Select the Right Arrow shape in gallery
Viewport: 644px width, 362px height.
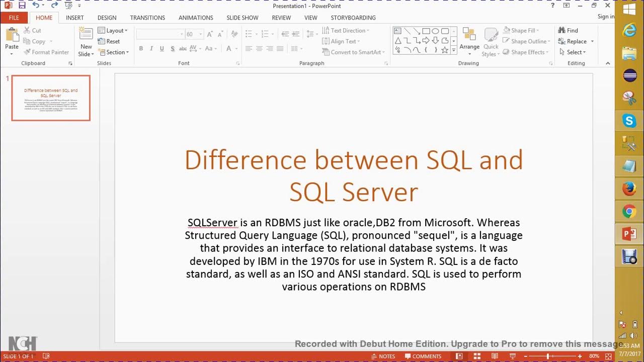tap(426, 40)
